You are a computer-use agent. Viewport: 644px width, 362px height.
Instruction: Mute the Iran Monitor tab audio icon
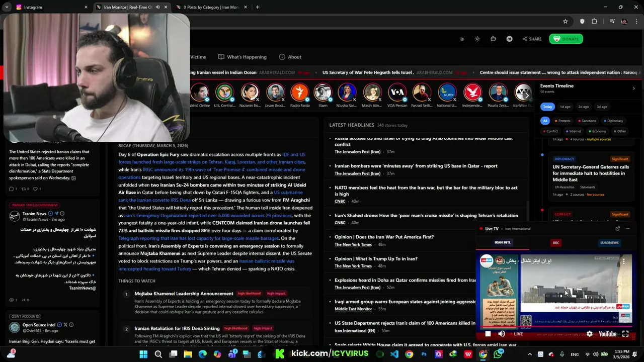(x=157, y=7)
